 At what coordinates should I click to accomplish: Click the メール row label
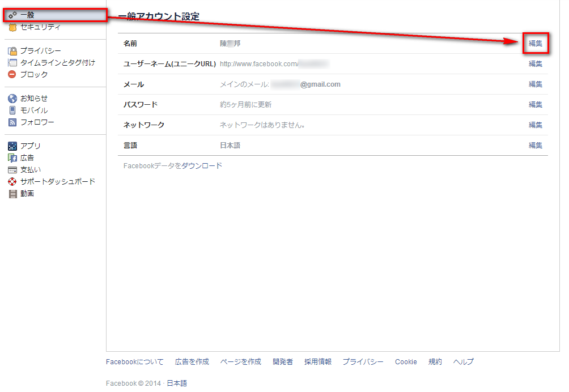pos(134,84)
